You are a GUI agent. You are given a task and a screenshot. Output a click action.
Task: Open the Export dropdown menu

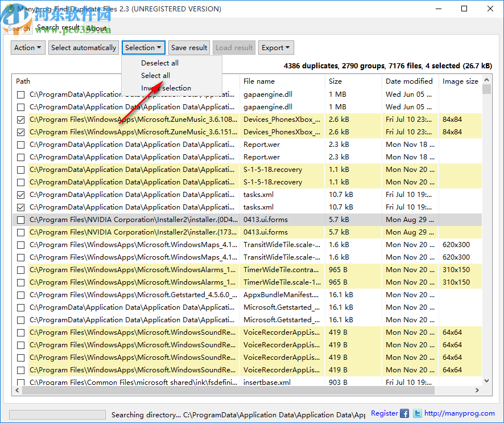pyautogui.click(x=276, y=47)
